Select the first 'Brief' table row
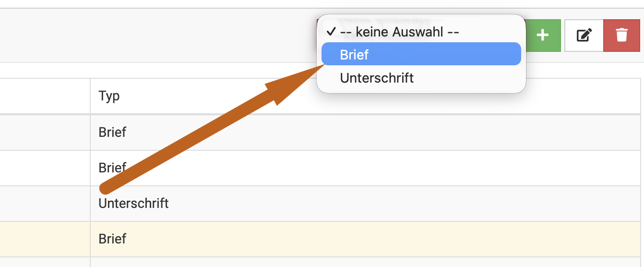Viewport: 644px width, 267px height. 112,132
